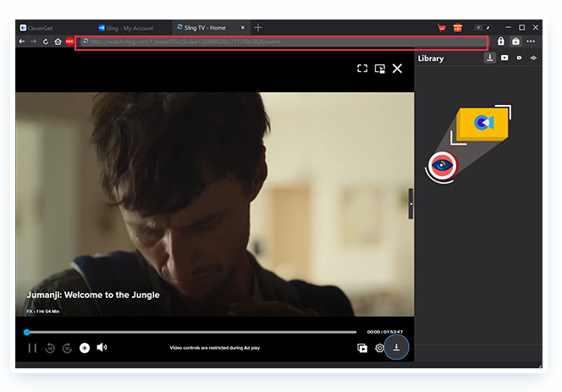Show recordings via Library eye icon
562x392 pixels.
[519, 58]
